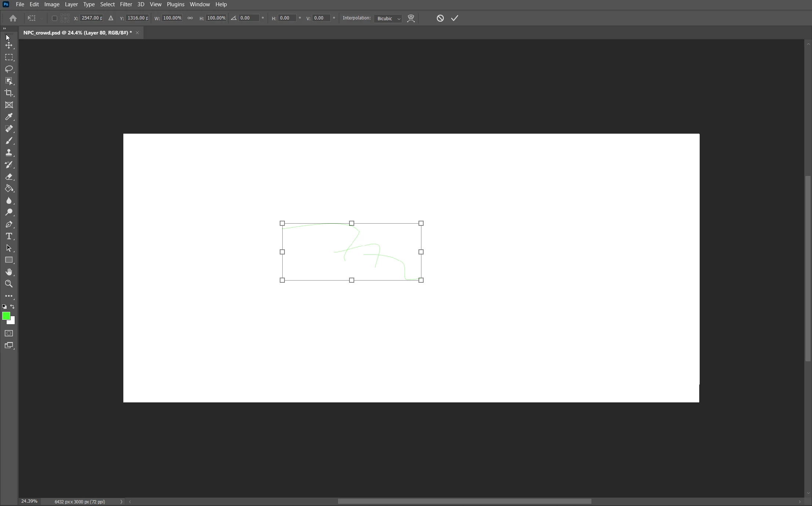Select the Clone Stamp tool
Viewport: 812px width, 506px height.
tap(9, 153)
